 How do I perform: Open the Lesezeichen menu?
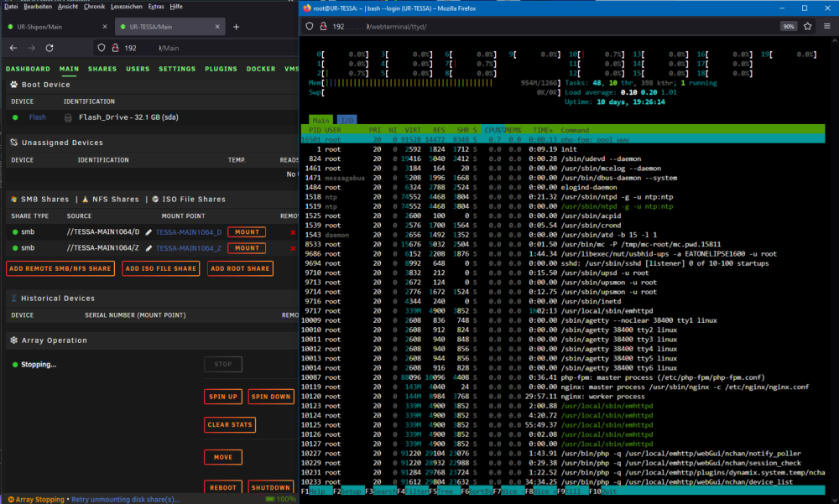(127, 7)
